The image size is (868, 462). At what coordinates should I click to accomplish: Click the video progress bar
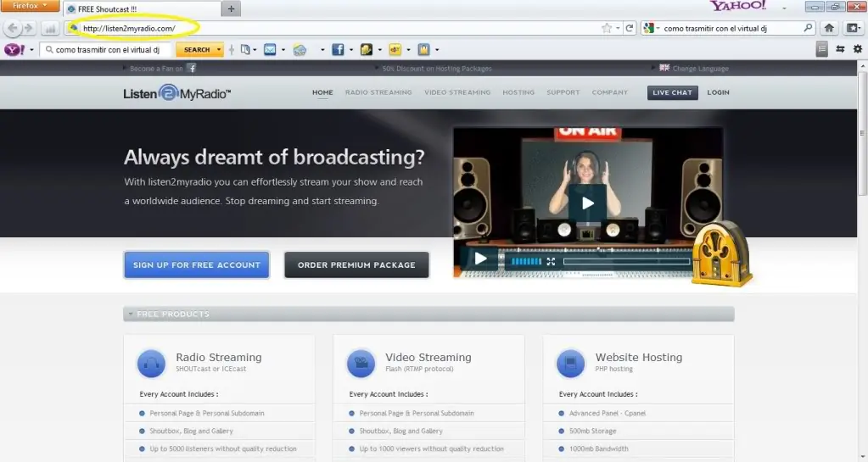point(627,261)
